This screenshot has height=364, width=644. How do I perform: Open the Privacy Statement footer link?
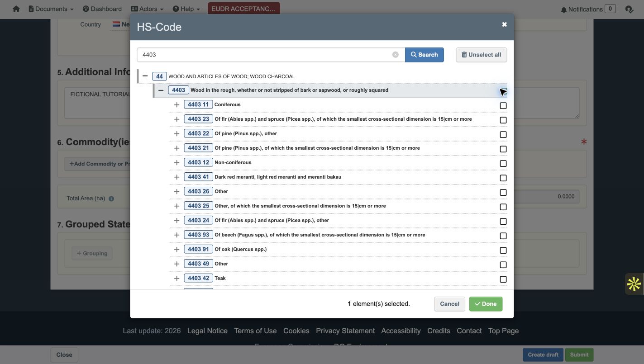click(x=345, y=331)
